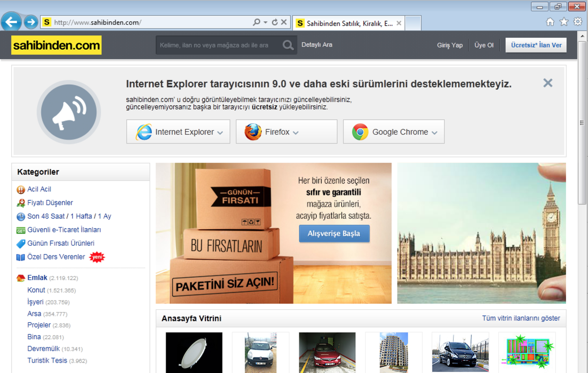Click the page vertical scrollbar thumb
The image size is (588, 373).
point(582,122)
